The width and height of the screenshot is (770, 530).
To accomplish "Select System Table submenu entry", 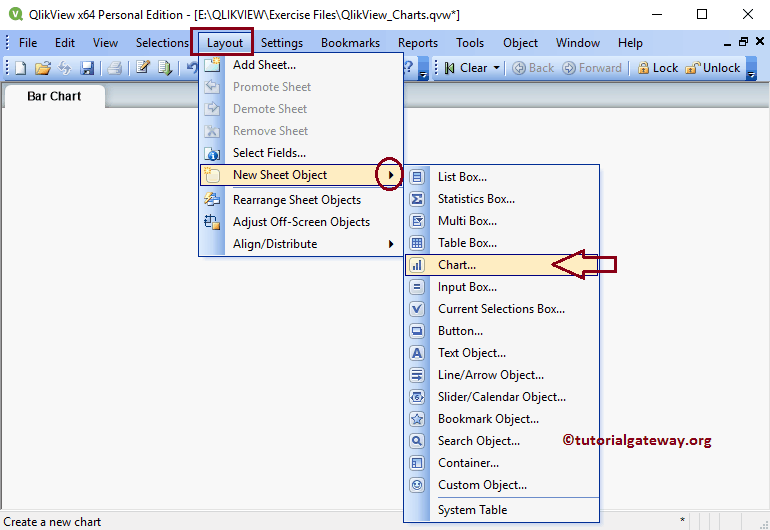I will [x=501, y=510].
